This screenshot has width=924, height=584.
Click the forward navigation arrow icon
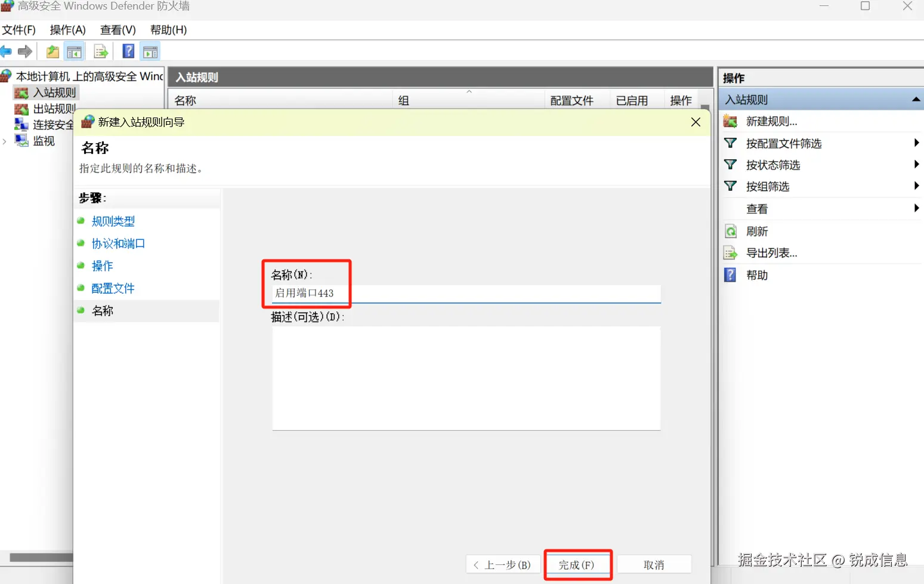pos(24,51)
